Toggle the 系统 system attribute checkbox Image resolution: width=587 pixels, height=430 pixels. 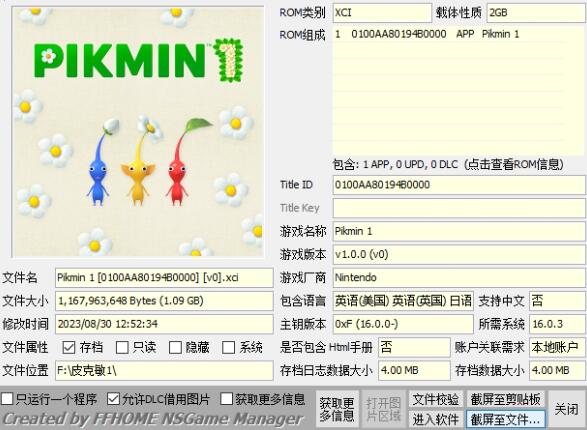228,347
